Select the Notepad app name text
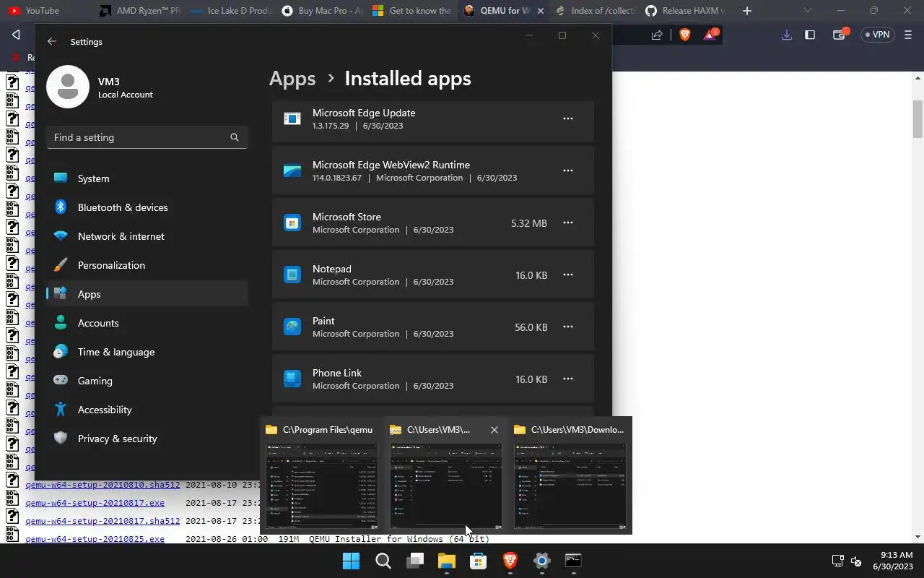Viewport: 924px width, 578px height. tap(331, 269)
